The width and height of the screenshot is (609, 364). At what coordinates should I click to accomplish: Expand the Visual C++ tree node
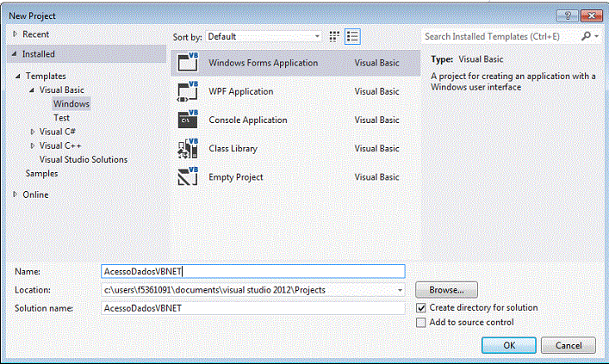(32, 146)
